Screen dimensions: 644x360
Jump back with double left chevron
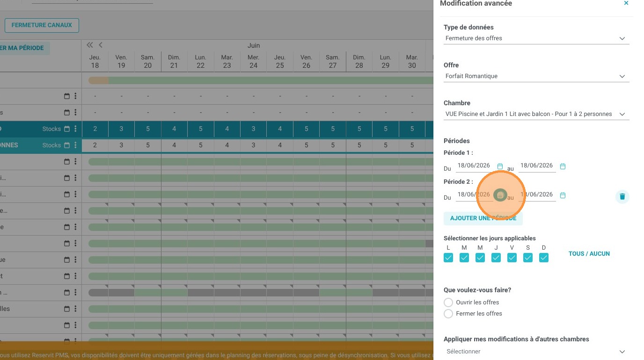[x=90, y=45]
